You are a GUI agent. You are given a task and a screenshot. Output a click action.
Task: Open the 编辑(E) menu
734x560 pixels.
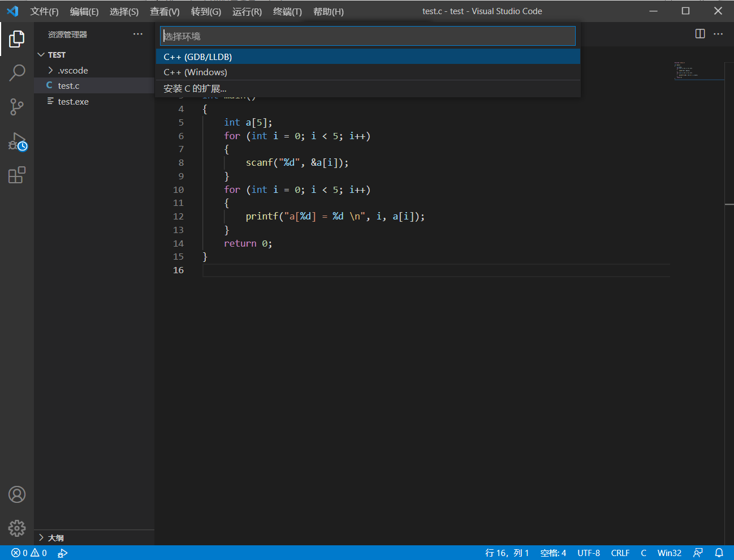(84, 11)
